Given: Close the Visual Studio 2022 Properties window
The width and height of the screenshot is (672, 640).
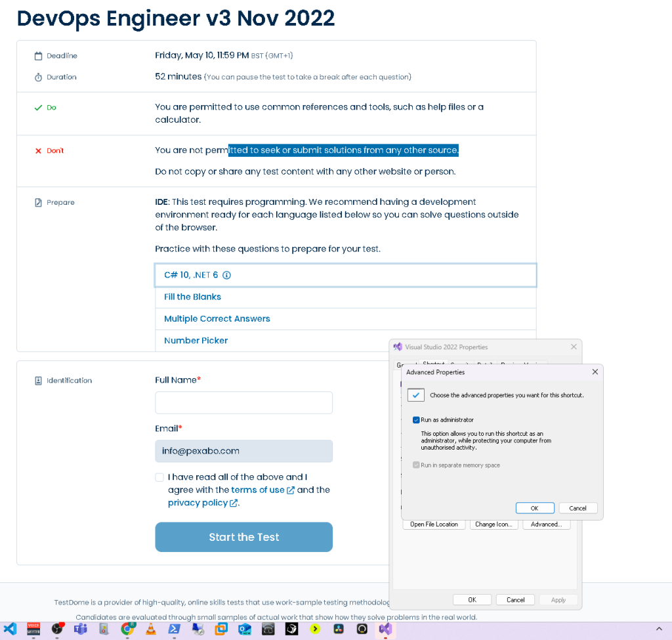Looking at the screenshot, I should (x=574, y=347).
